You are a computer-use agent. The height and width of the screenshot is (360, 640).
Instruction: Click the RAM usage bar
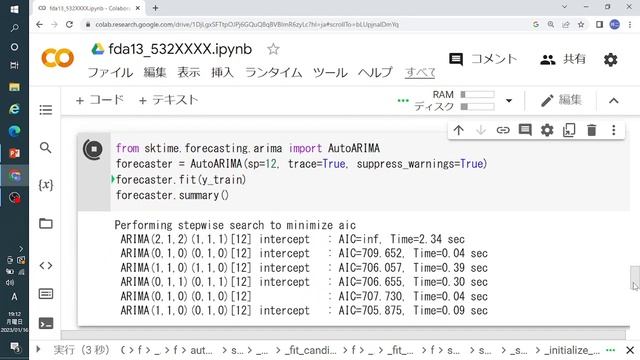[x=477, y=95]
